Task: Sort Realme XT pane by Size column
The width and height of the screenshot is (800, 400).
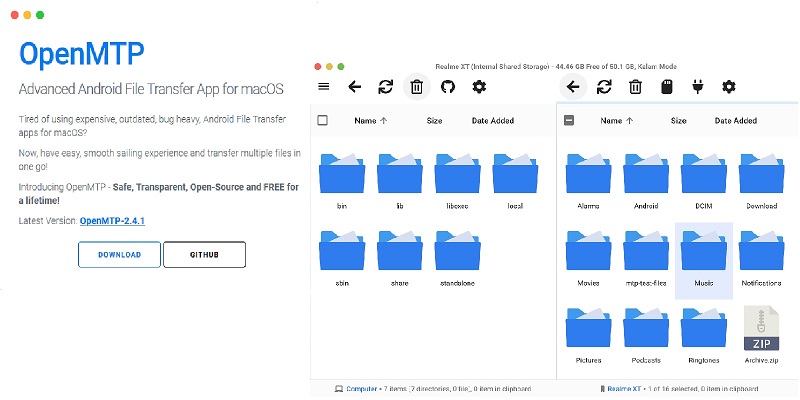Action: pyautogui.click(x=679, y=121)
